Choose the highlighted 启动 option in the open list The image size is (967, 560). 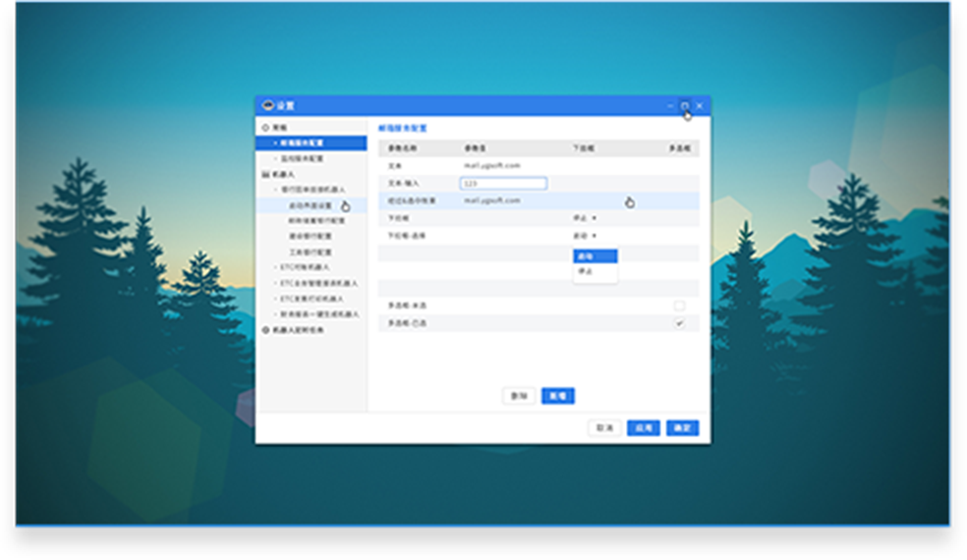click(x=595, y=256)
